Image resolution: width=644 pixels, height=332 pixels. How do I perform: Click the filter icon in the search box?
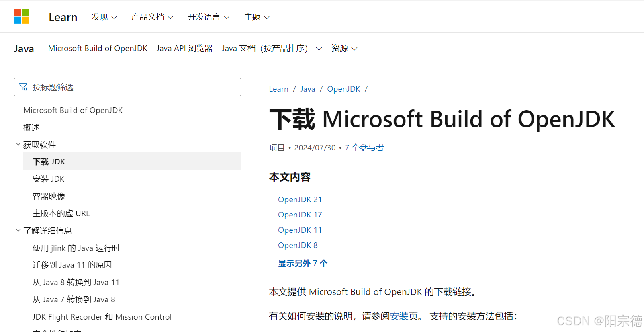(x=23, y=87)
